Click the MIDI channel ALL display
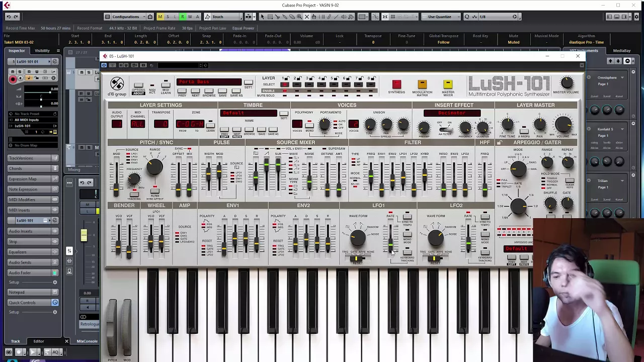 pos(138,124)
